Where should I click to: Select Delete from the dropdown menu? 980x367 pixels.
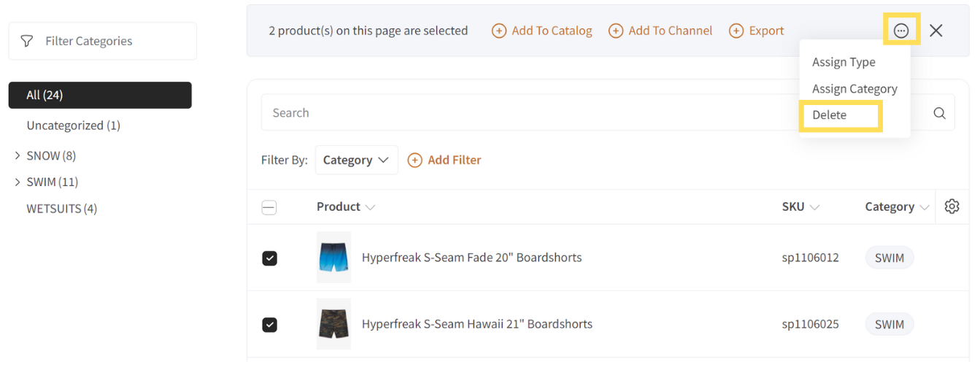point(830,115)
